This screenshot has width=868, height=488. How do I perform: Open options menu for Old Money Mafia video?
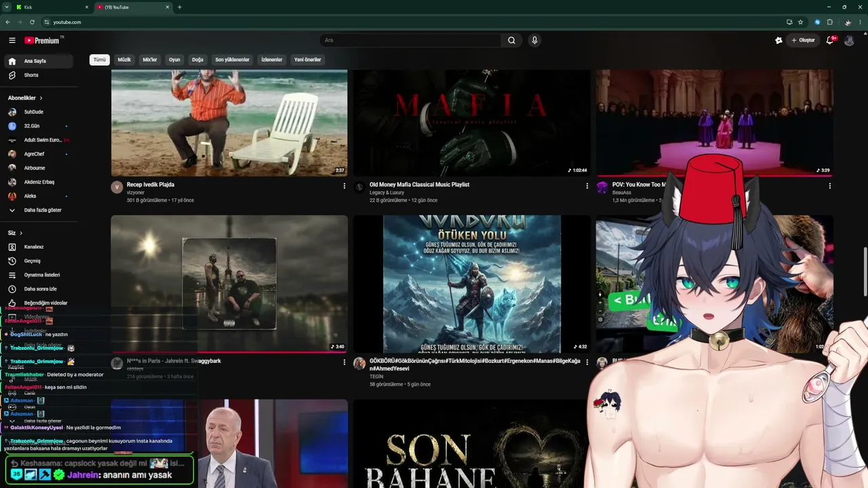click(x=587, y=186)
